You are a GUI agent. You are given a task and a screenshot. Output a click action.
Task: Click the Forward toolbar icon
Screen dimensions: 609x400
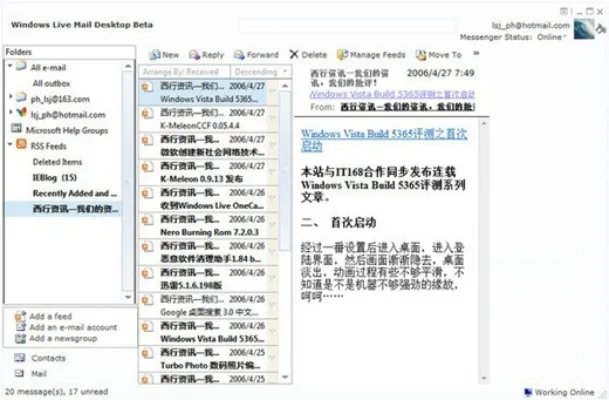coord(239,55)
